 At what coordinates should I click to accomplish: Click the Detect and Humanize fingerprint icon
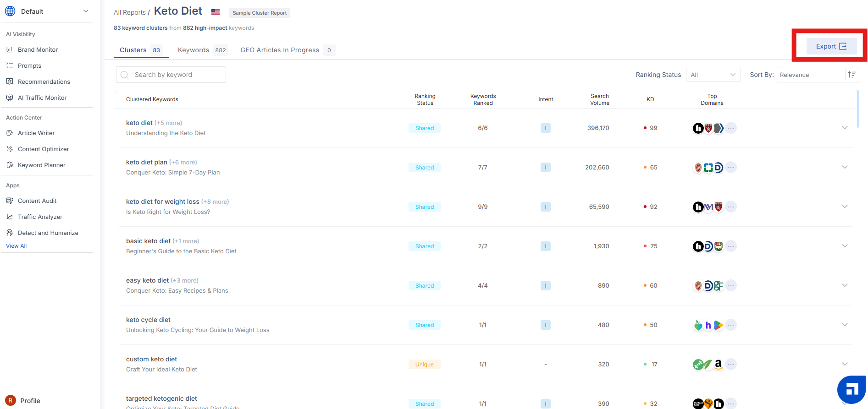(x=10, y=233)
